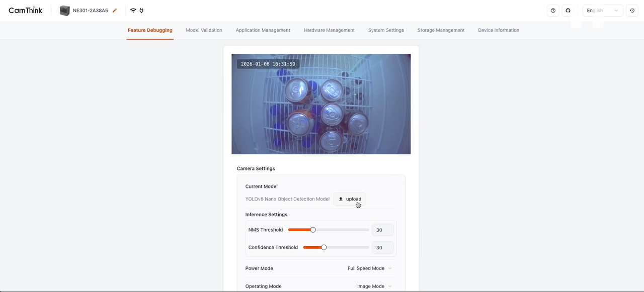Viewport: 644px width, 292px height.
Task: Click the camera preview image
Action: (x=321, y=104)
